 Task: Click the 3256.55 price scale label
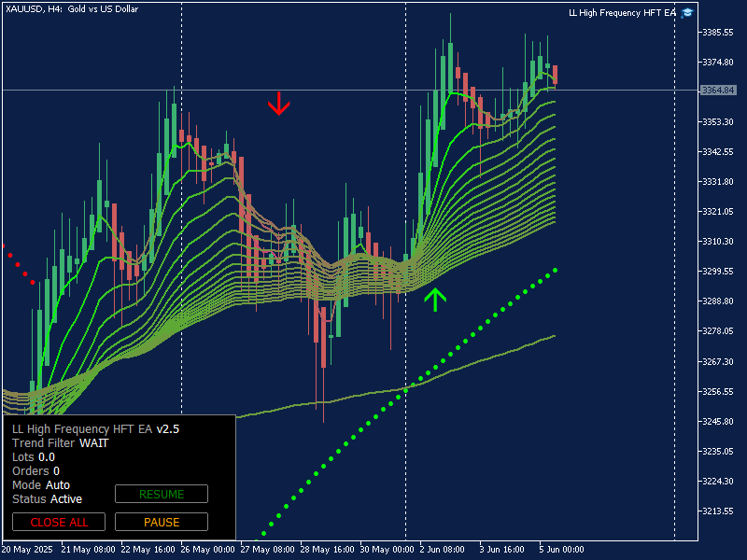[x=718, y=391]
